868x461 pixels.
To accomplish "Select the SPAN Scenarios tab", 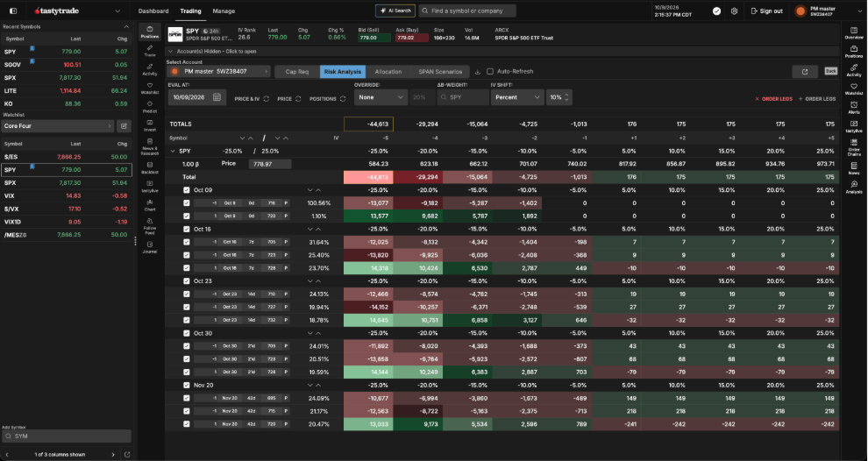I will click(x=440, y=72).
